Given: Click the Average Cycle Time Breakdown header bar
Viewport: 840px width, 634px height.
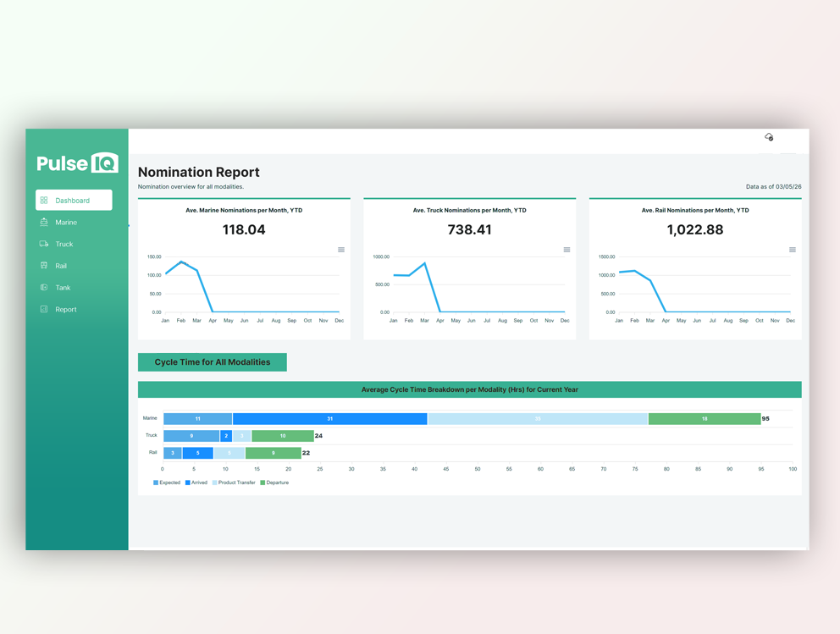Looking at the screenshot, I should 469,389.
